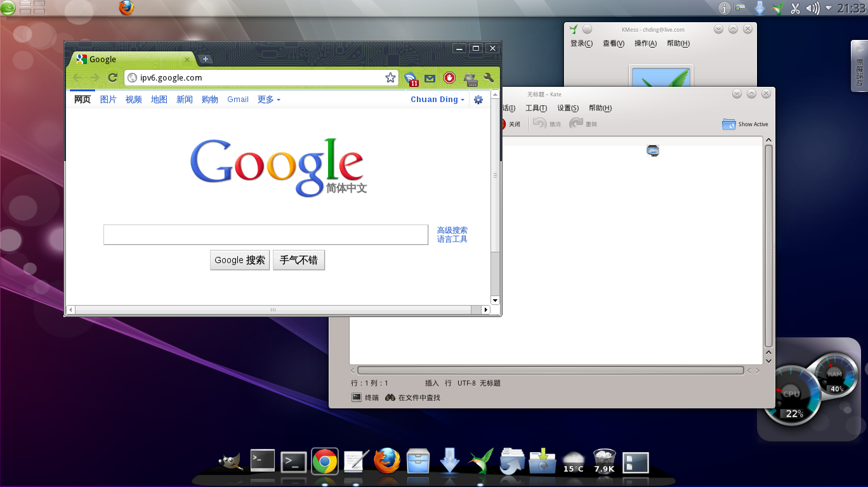Click the Google 搜索 button
The width and height of the screenshot is (868, 487).
click(x=240, y=260)
